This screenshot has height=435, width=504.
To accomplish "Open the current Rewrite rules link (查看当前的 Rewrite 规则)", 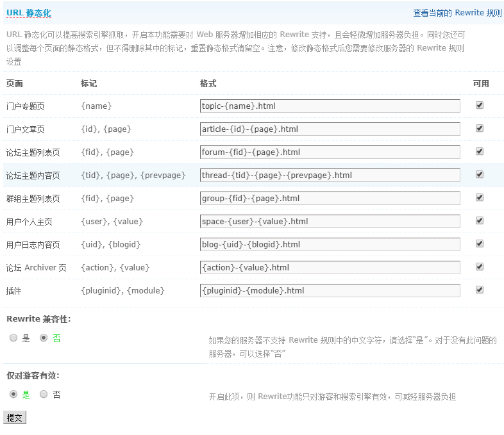I will click(457, 13).
